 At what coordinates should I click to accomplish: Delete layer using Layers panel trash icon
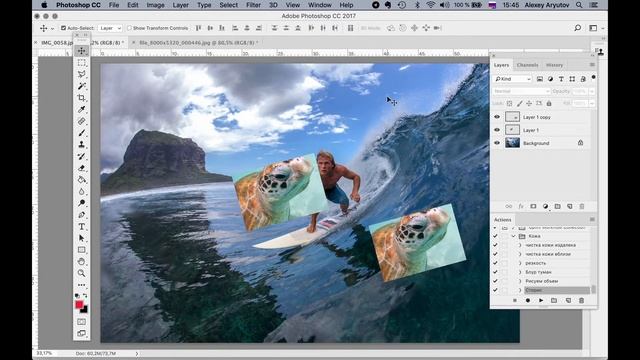point(582,207)
